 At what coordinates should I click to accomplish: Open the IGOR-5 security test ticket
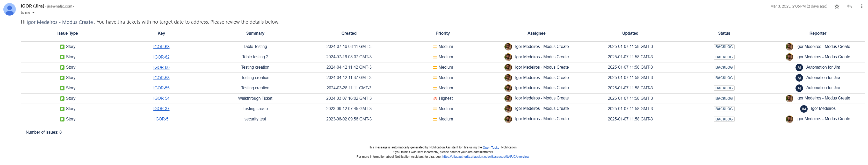point(161,119)
